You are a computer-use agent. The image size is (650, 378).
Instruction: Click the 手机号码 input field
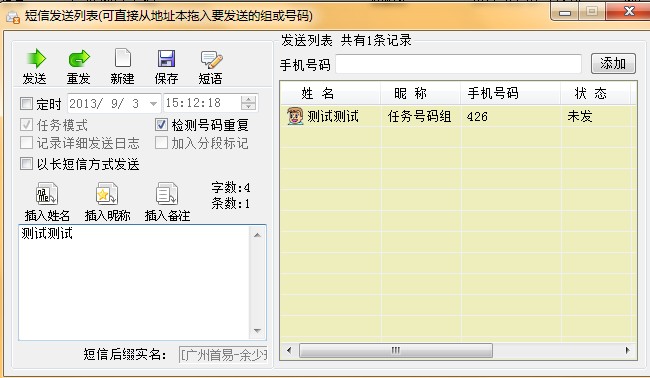click(x=458, y=64)
